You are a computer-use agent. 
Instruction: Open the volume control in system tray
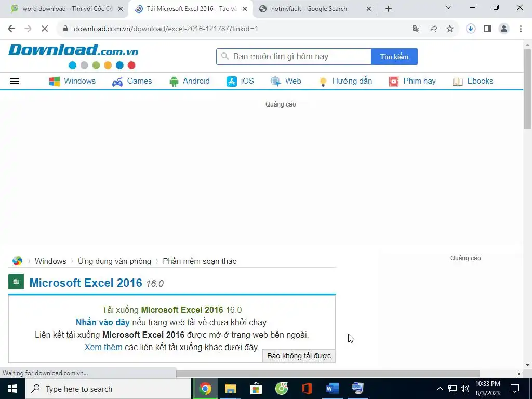pyautogui.click(x=465, y=389)
